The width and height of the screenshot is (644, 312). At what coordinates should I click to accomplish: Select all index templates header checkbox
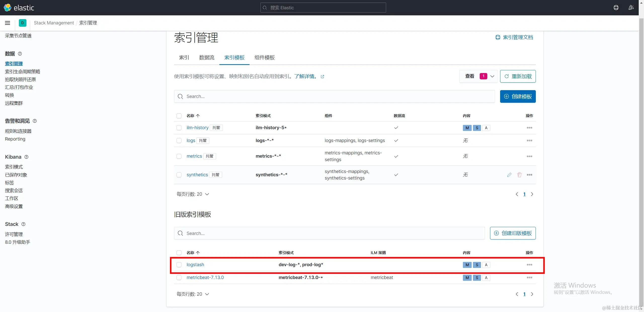179,116
